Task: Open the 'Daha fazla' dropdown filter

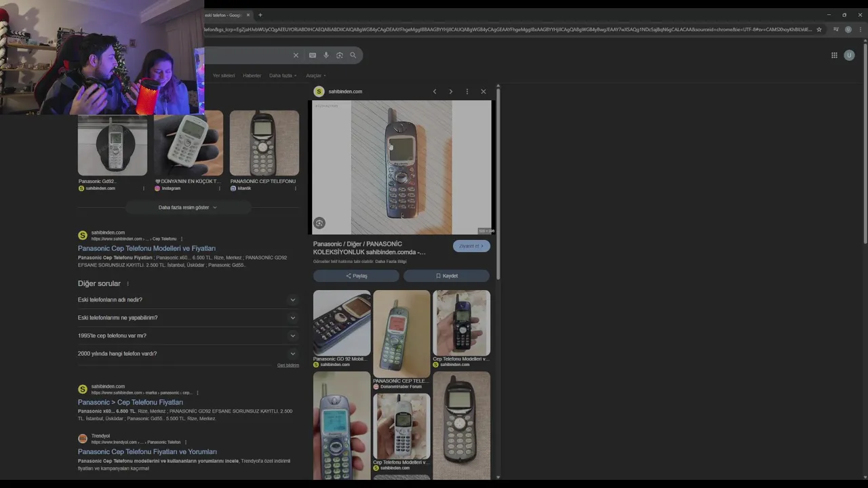Action: (x=282, y=76)
